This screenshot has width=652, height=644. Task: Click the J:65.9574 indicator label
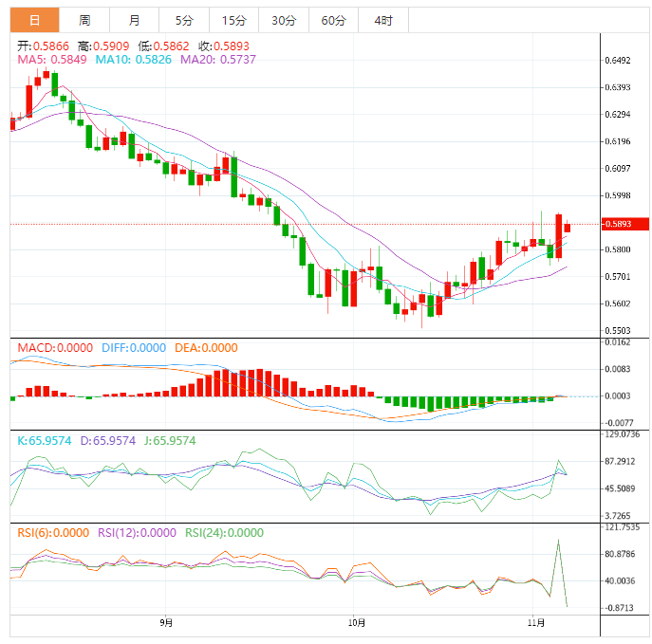point(170,441)
